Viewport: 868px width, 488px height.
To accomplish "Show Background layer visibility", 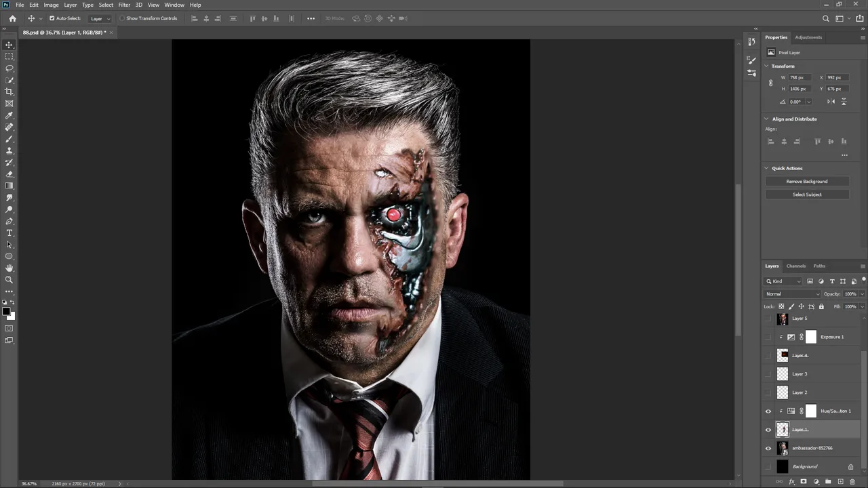I will (768, 466).
